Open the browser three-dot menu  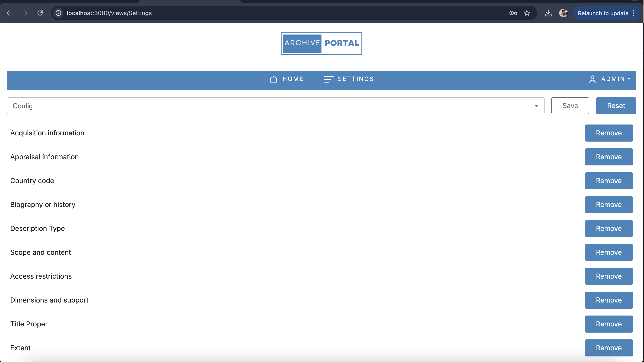pyautogui.click(x=634, y=13)
